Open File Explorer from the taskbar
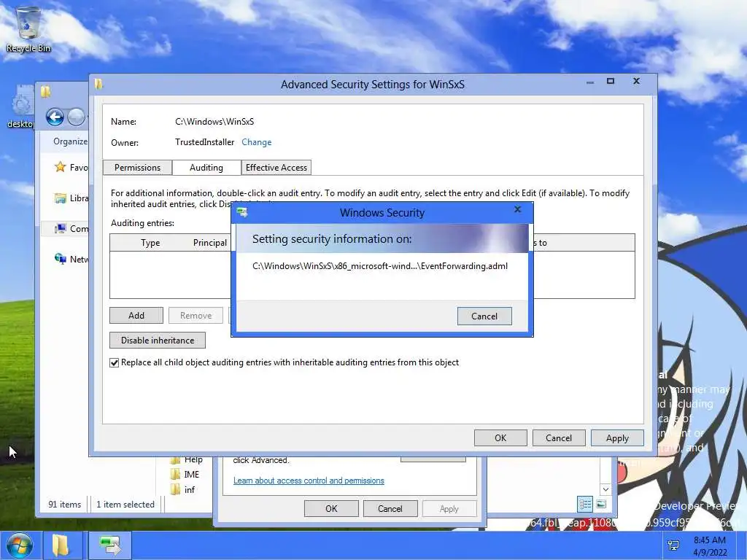Screen dimensions: 747x560 pyautogui.click(x=61, y=545)
